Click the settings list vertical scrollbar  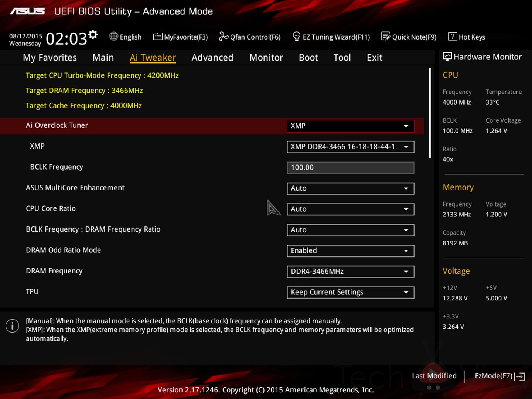[430, 113]
